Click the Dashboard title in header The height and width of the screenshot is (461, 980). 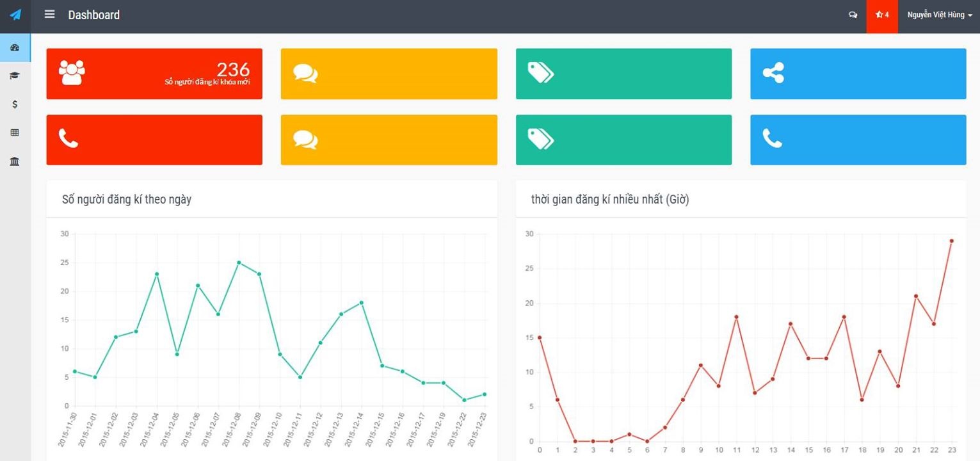click(93, 15)
